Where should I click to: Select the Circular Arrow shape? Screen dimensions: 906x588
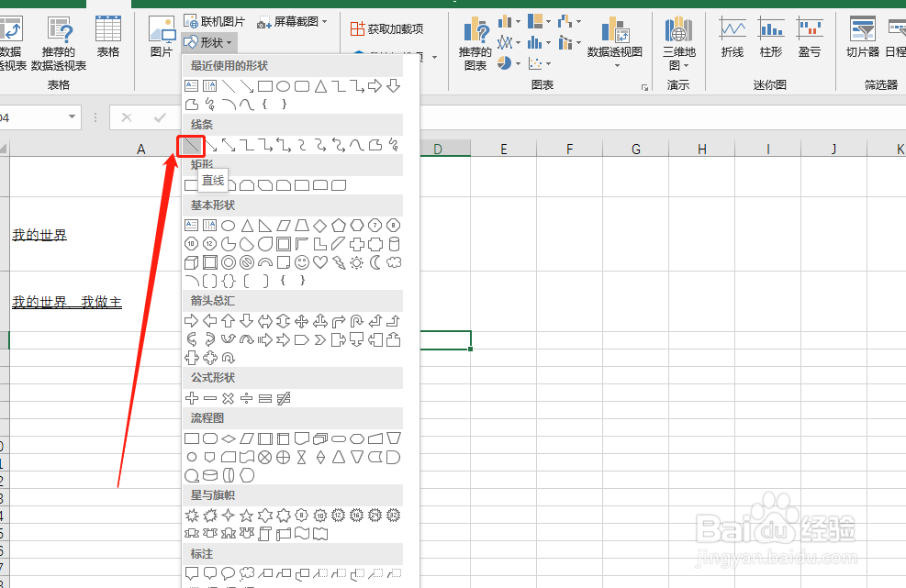coord(229,358)
